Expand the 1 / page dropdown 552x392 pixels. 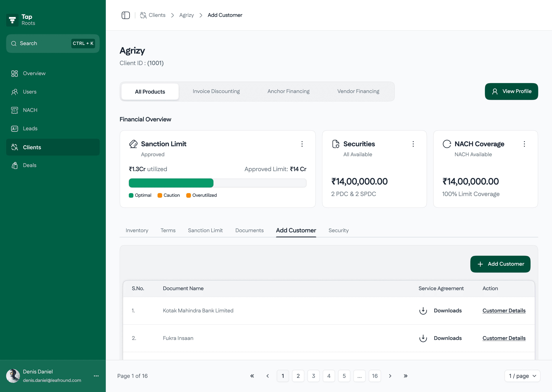tap(522, 376)
